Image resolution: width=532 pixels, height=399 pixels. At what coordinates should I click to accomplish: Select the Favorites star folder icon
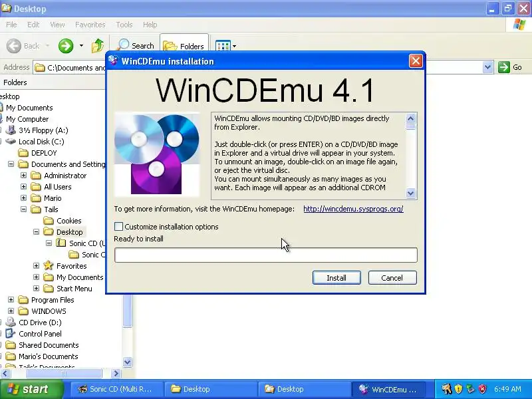point(49,265)
